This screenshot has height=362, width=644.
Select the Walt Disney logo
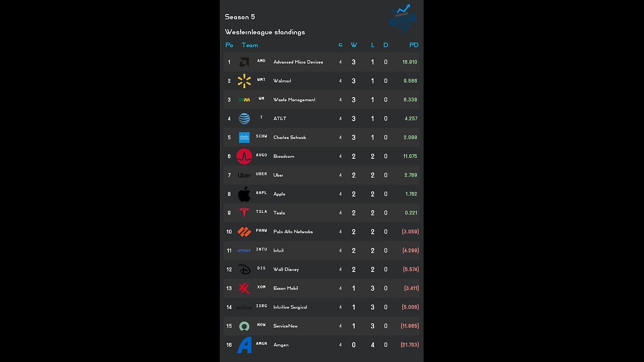point(244,269)
